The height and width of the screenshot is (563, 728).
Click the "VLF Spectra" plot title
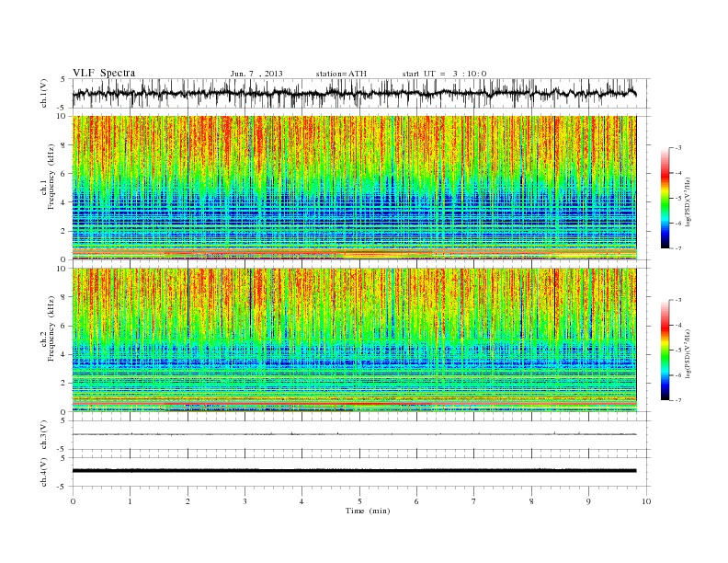104,73
